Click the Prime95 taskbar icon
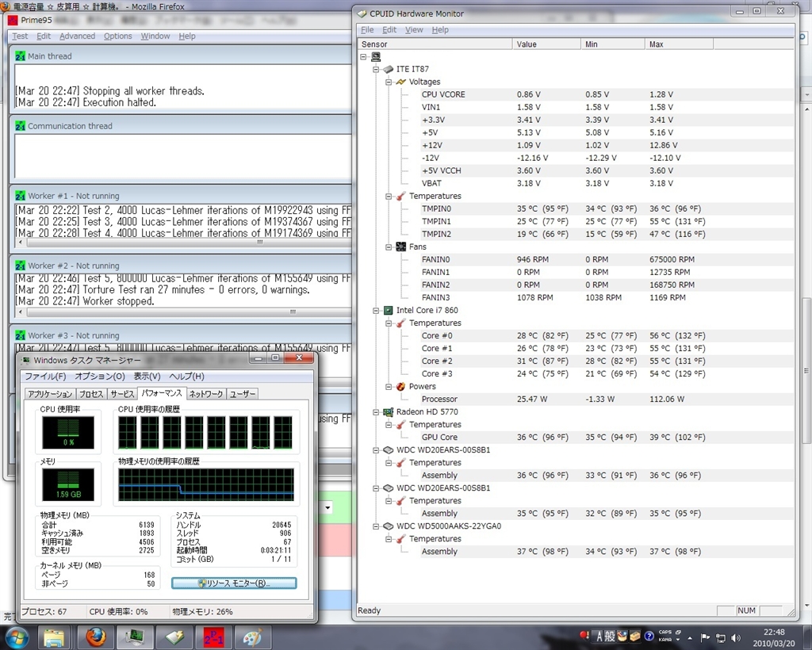The image size is (812, 650). point(213,637)
